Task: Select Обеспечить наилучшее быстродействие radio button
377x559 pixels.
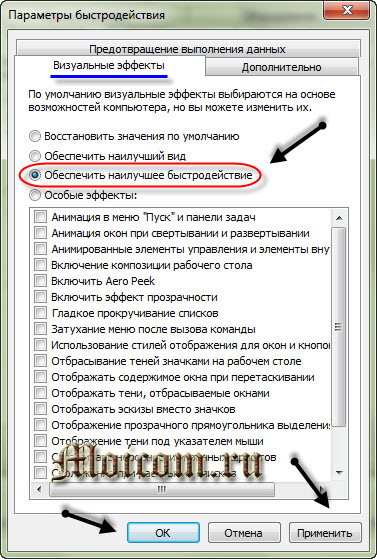Action: (35, 175)
